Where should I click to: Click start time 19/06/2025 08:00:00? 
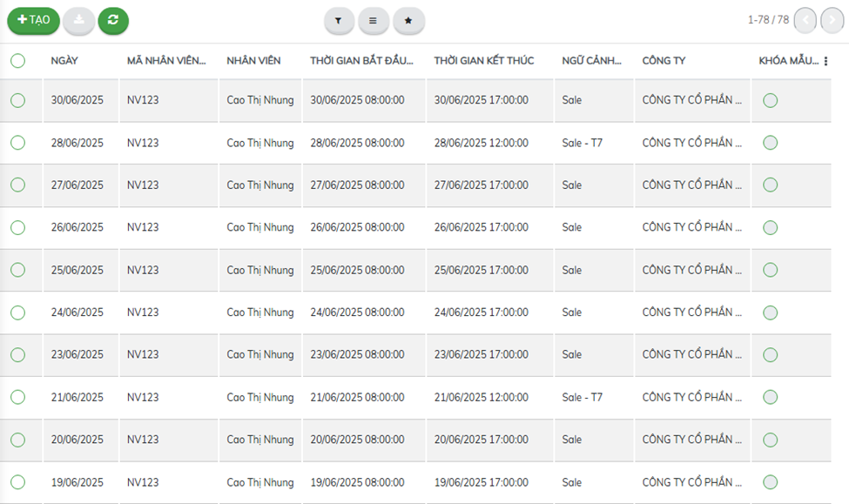(357, 482)
